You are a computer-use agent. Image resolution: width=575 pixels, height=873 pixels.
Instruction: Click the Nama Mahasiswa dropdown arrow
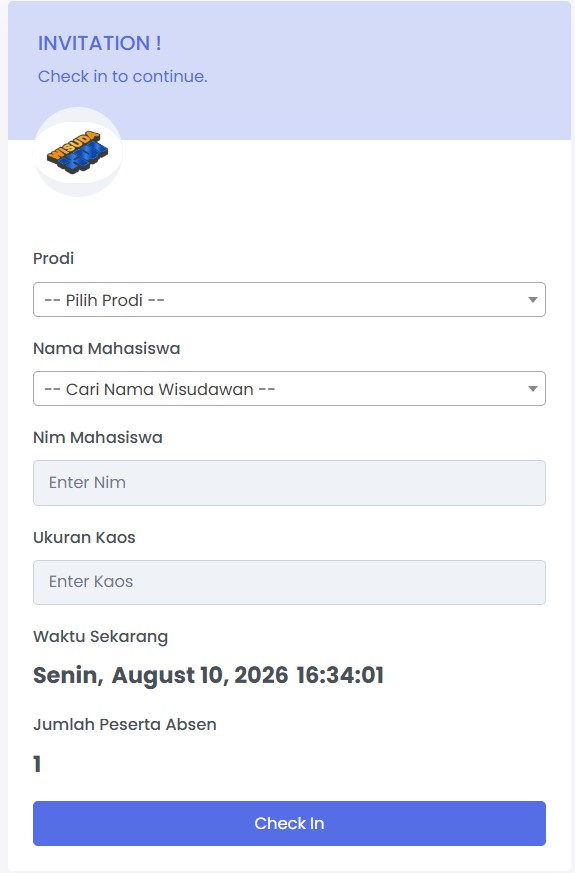532,389
